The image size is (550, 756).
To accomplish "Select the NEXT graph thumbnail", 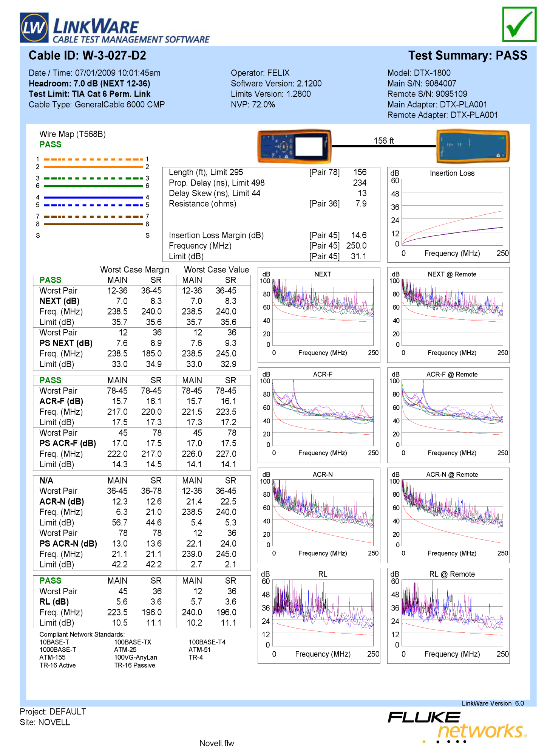I will pos(319,315).
